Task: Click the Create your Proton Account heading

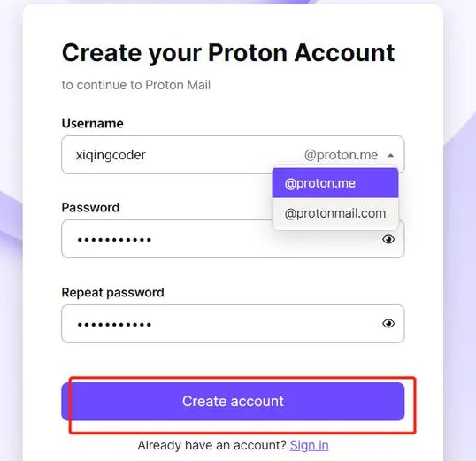Action: tap(228, 53)
